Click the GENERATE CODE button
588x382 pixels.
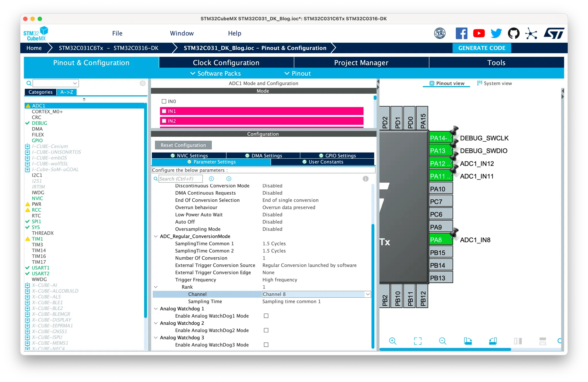[481, 48]
